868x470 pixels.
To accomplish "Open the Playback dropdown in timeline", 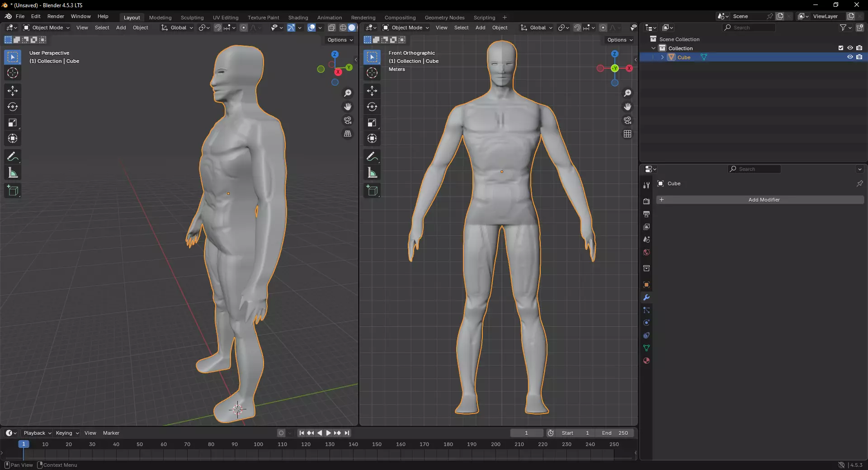I will click(x=37, y=433).
